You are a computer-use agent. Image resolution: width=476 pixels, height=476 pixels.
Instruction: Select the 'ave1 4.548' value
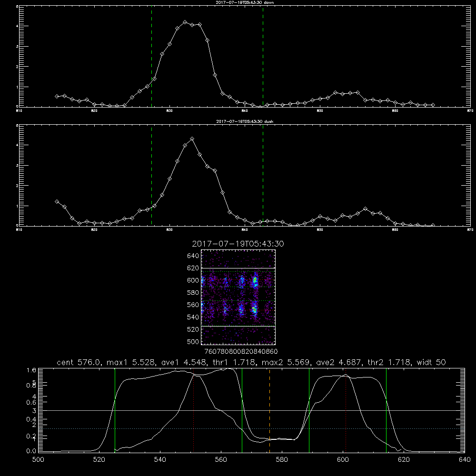click(x=184, y=362)
